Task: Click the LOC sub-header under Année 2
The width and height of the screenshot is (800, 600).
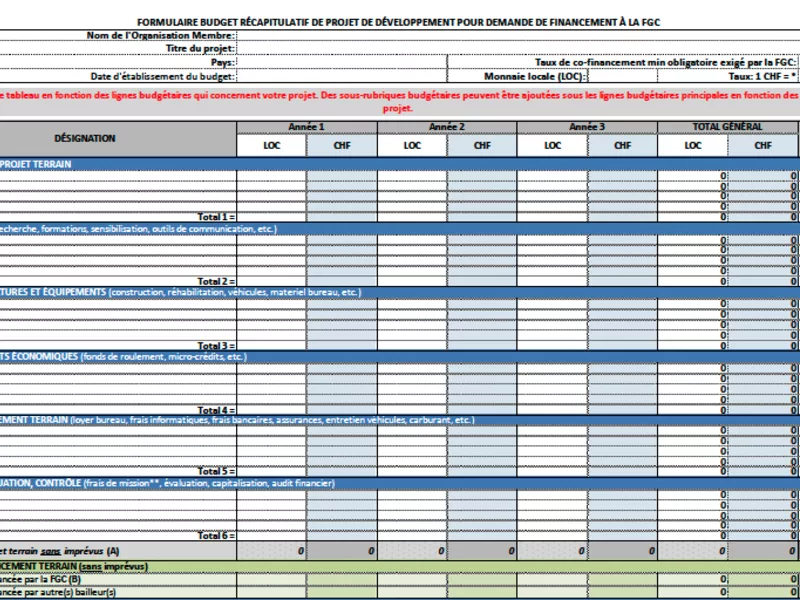Action: [412, 145]
